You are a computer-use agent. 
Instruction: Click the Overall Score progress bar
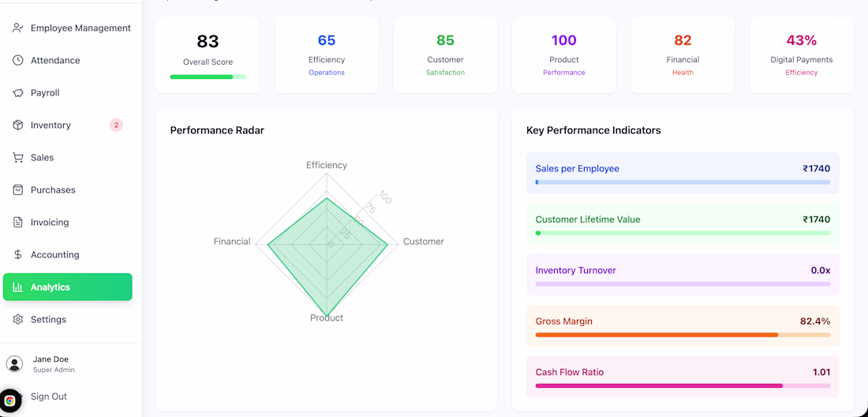[x=208, y=77]
